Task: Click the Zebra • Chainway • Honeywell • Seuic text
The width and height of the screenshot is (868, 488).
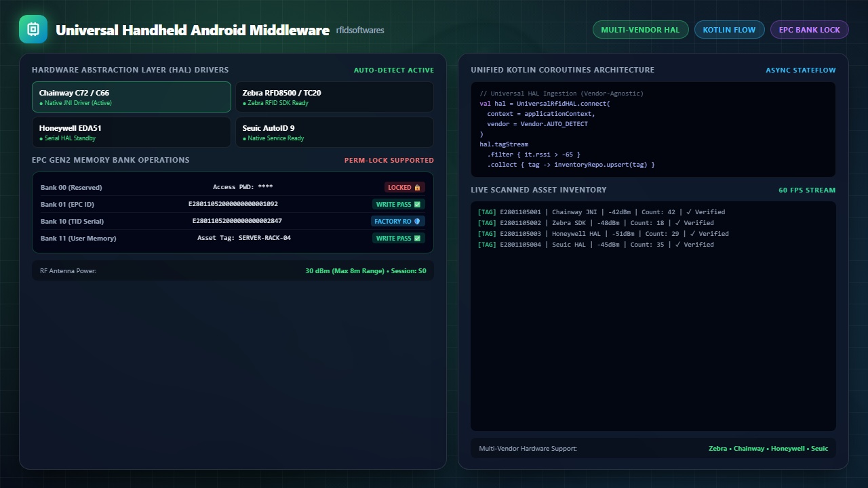Action: tap(768, 449)
